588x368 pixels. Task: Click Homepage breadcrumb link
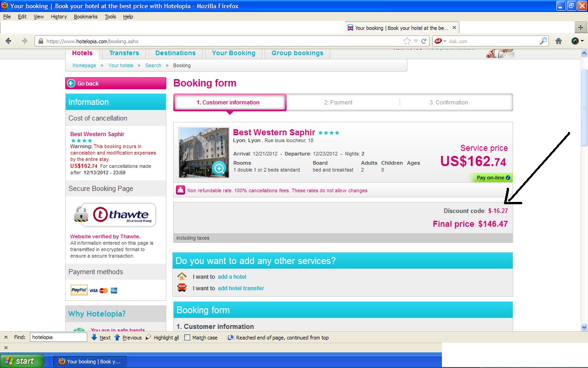[84, 66]
